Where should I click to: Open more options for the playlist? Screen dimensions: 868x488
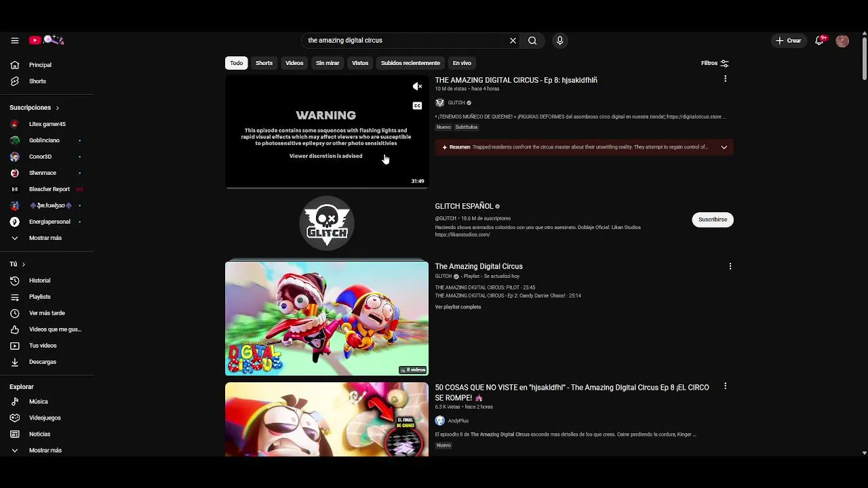(x=730, y=266)
